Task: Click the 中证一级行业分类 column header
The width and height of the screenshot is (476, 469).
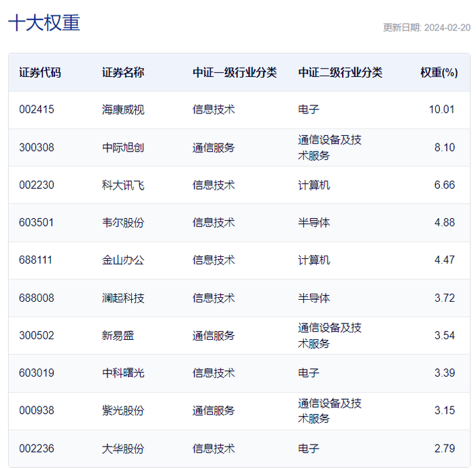Action: [x=235, y=73]
